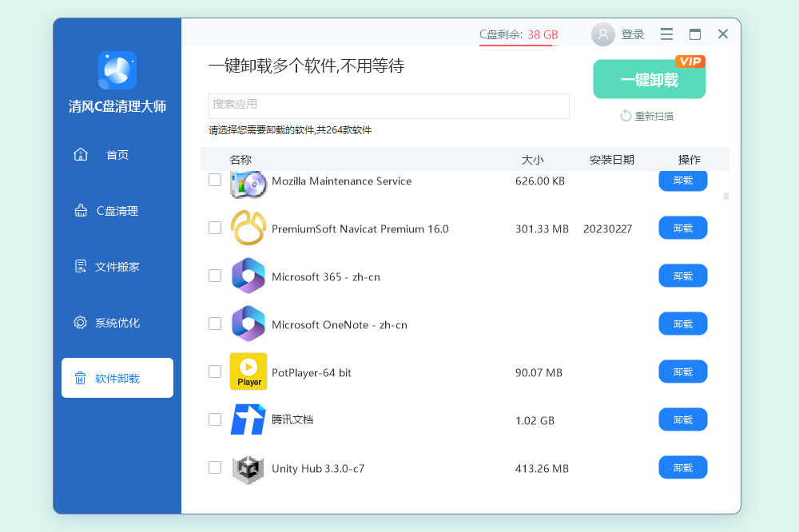
Task: Click the 腾讯文档 app icon
Action: [248, 419]
